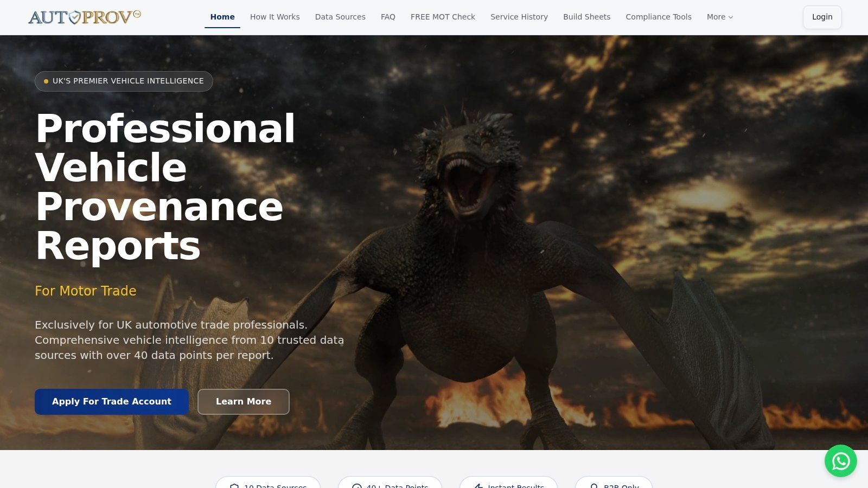Click the For Motor Trade subtitle
Image resolution: width=868 pixels, height=488 pixels.
tap(86, 291)
